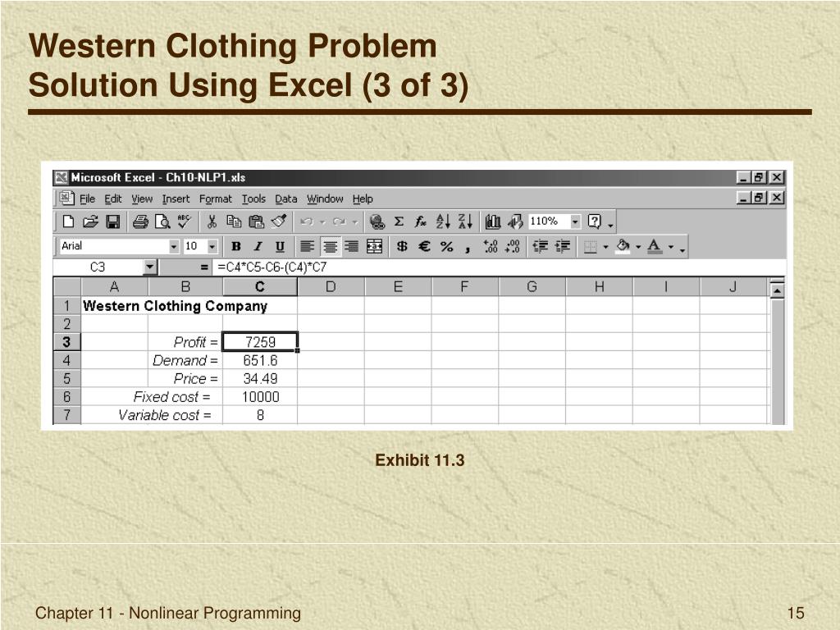Increase decimal places
Screen dimensions: 840x630
coord(491,246)
